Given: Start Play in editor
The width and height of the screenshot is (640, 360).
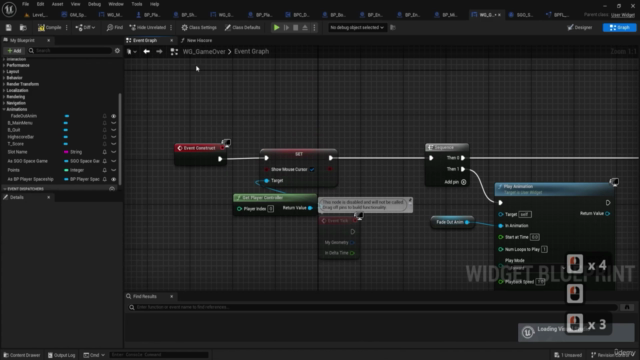Looking at the screenshot, I should (x=276, y=27).
